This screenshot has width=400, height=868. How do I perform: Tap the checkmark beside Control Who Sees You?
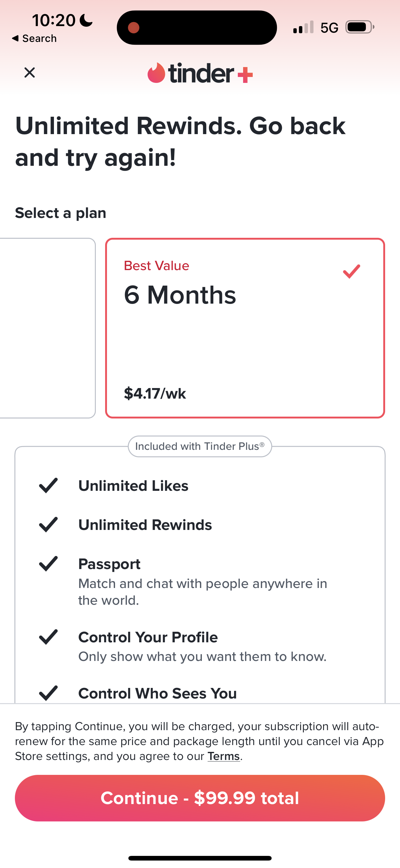(48, 693)
